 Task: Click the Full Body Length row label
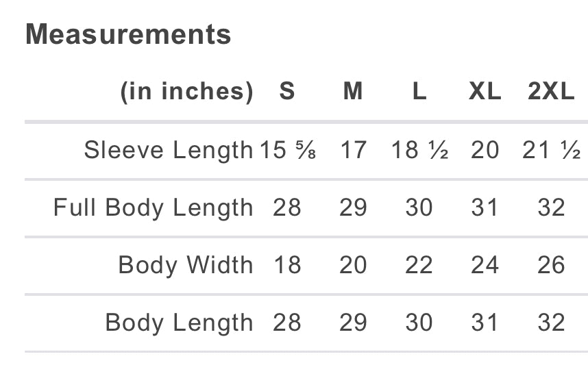tap(153, 207)
